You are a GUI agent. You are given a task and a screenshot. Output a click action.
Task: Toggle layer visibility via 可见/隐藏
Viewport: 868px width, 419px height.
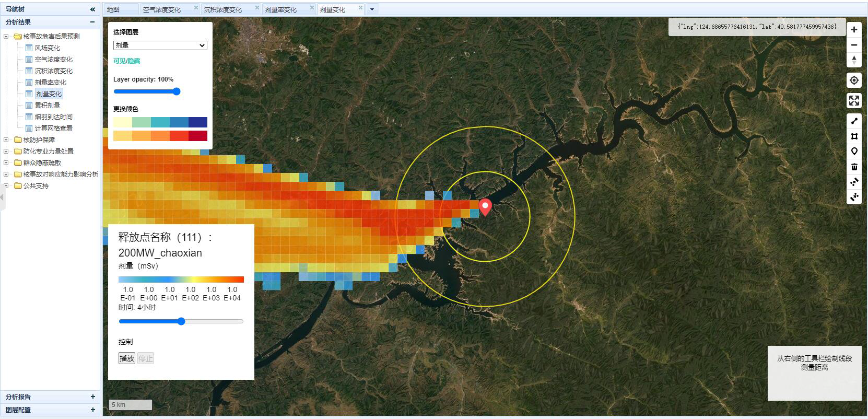[x=127, y=61]
